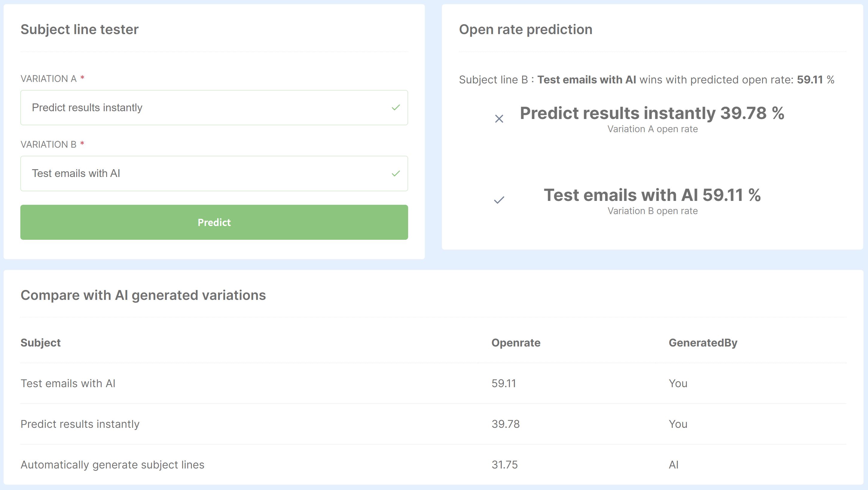Click the GeneratedBy column header

(703, 343)
